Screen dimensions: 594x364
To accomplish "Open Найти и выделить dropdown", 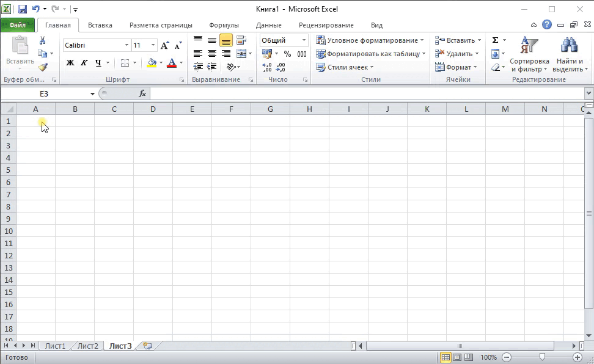I will coord(570,54).
